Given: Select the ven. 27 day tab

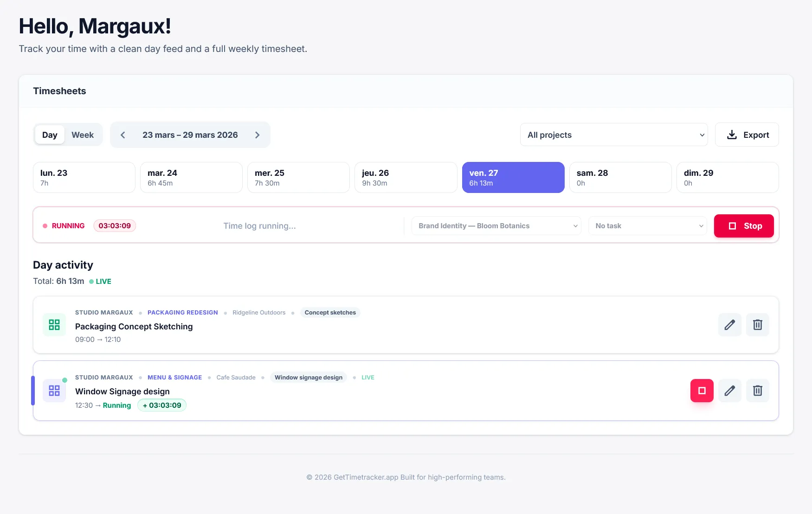Looking at the screenshot, I should [x=513, y=177].
